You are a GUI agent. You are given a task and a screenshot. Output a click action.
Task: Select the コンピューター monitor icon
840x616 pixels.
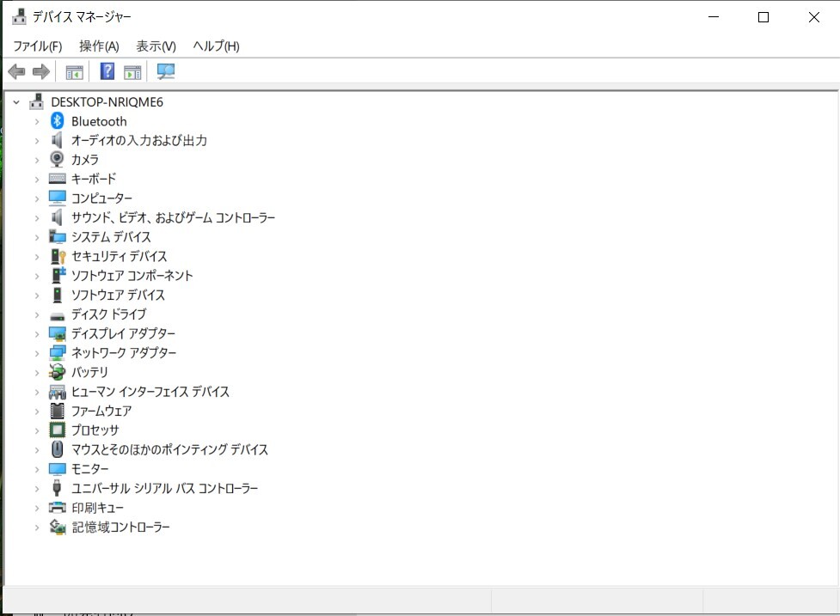(58, 198)
